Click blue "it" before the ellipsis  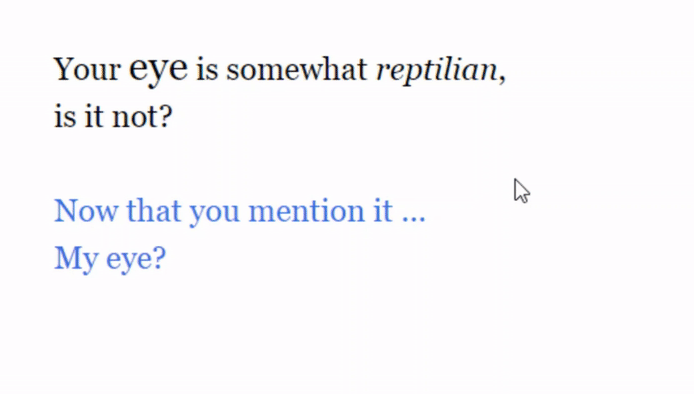pyautogui.click(x=383, y=211)
